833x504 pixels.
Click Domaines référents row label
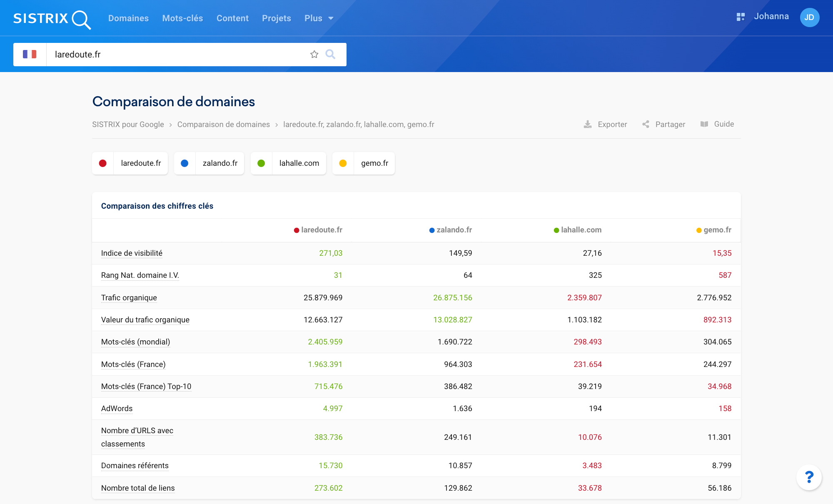pyautogui.click(x=135, y=466)
